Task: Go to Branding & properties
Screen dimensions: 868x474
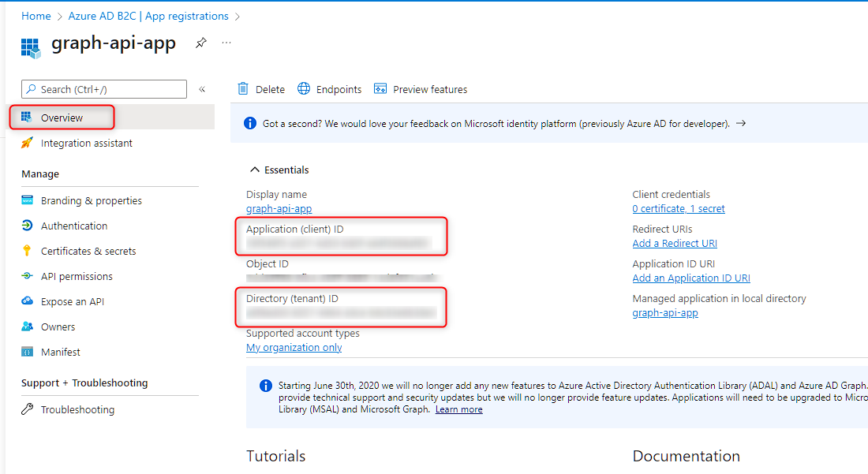Action: (92, 201)
